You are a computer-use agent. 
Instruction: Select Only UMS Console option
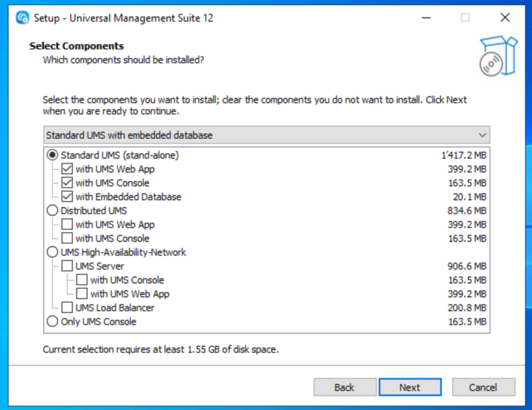(x=52, y=322)
